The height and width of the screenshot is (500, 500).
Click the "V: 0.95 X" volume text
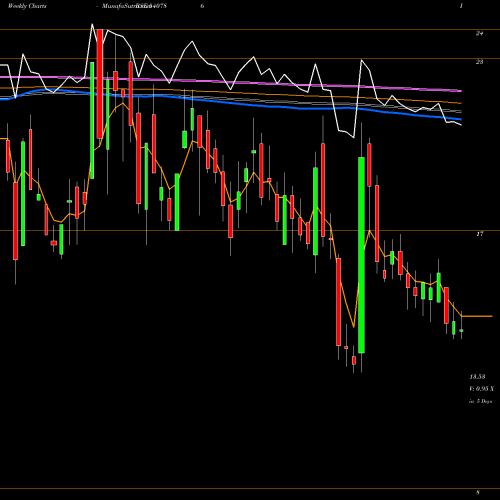(482, 389)
